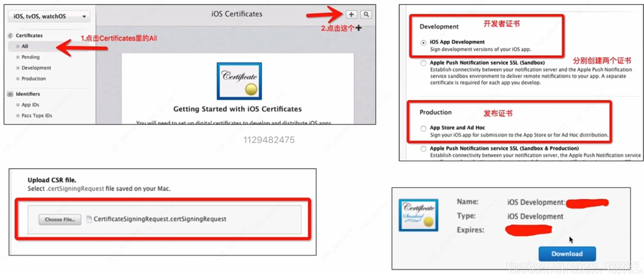Open the Development certificates list
Viewport: 644px width, 274px height.
(36, 68)
